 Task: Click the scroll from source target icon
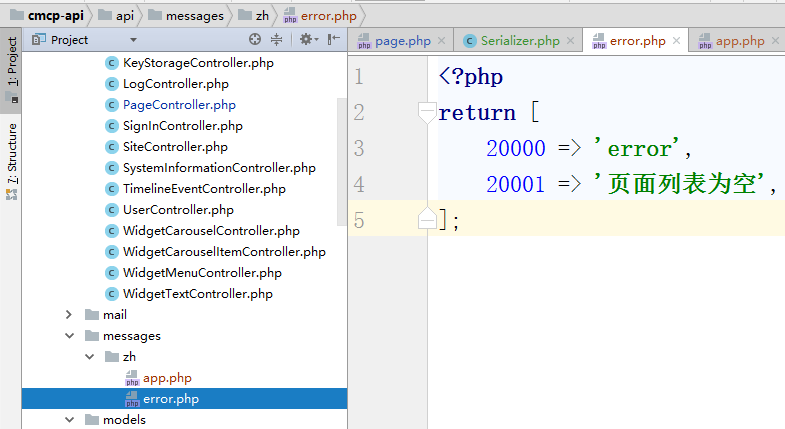pyautogui.click(x=255, y=40)
